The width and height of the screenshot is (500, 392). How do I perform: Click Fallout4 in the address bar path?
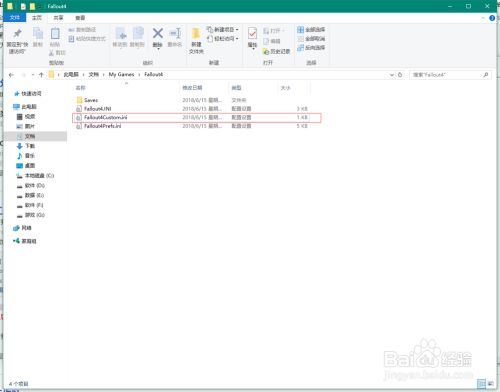153,74
